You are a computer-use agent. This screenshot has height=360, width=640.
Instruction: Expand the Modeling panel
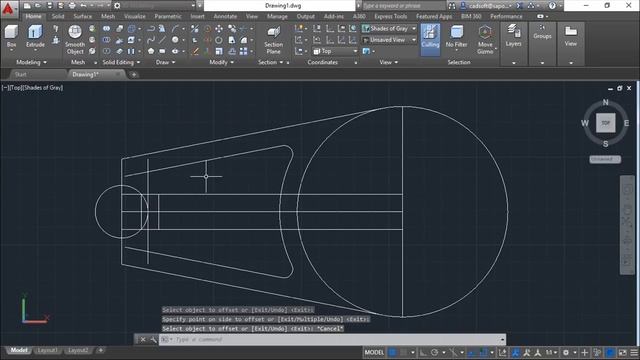coord(31,62)
